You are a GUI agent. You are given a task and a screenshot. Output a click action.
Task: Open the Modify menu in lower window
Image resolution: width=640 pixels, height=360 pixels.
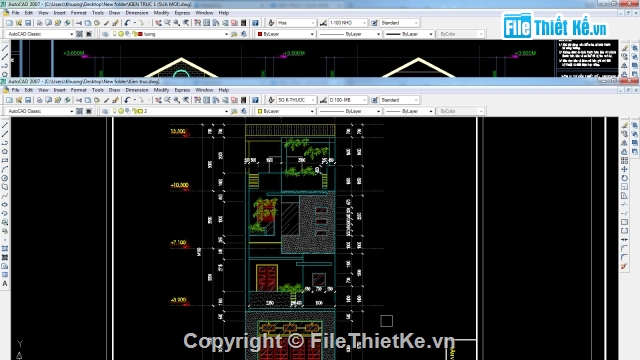pyautogui.click(x=161, y=90)
